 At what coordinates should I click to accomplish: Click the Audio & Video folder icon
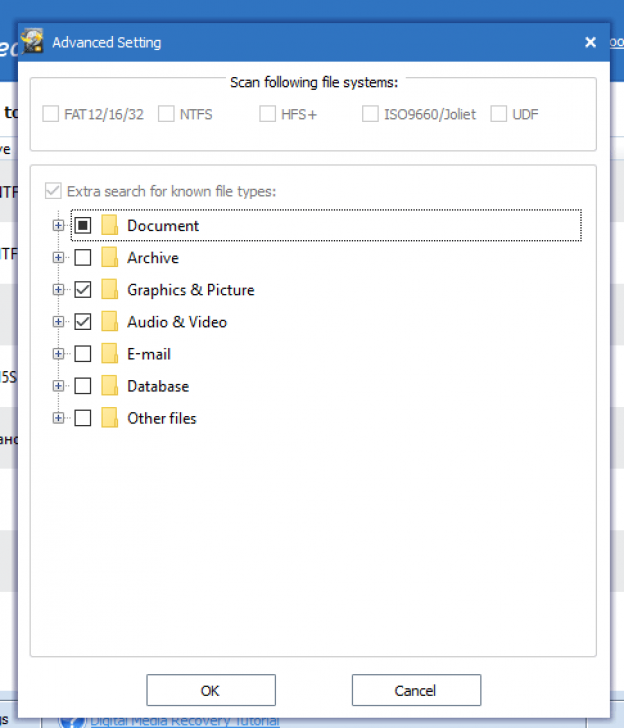pos(109,322)
